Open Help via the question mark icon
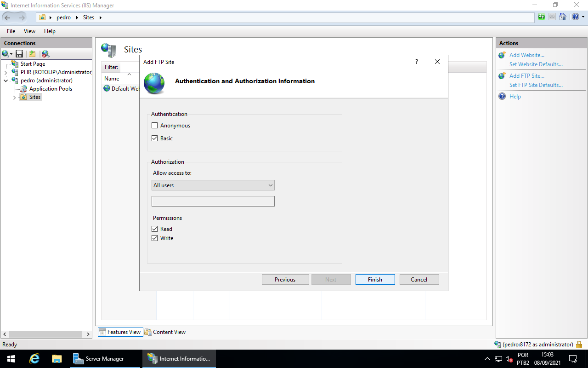The height and width of the screenshot is (368, 588). [x=575, y=17]
